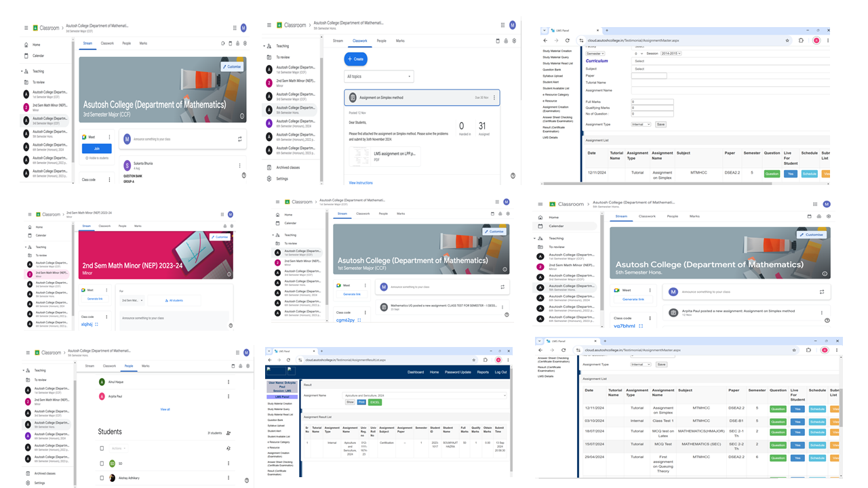Open Meet options menu in 3rd Semester window
This screenshot has height=488, width=868.
[109, 137]
